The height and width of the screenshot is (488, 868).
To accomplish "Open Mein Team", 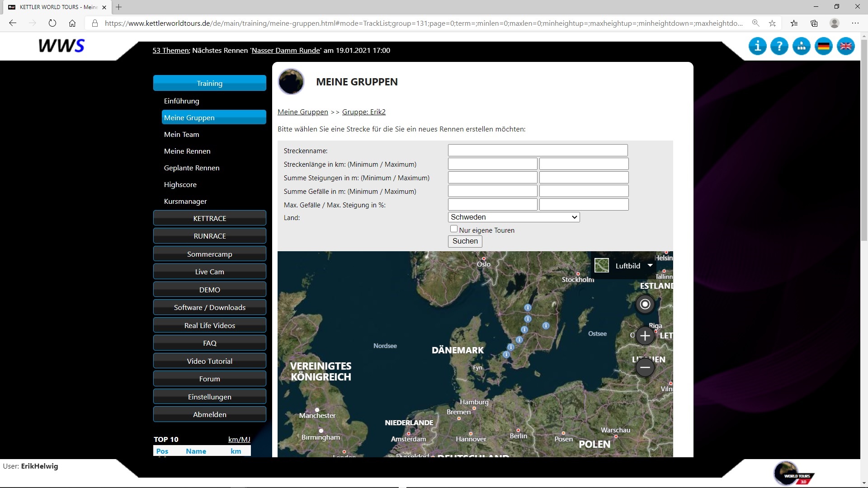I will point(182,134).
